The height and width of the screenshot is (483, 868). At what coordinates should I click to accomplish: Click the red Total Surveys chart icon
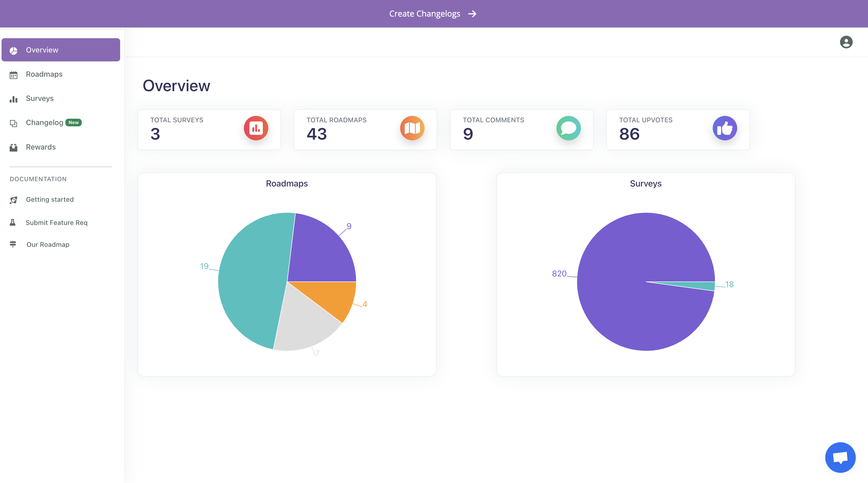coord(256,128)
